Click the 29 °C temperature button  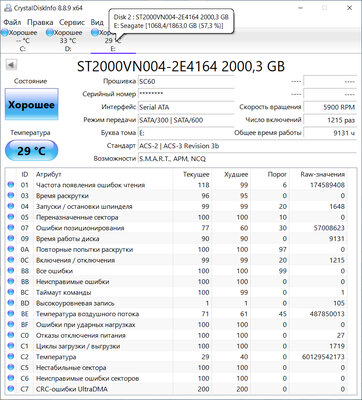click(31, 151)
